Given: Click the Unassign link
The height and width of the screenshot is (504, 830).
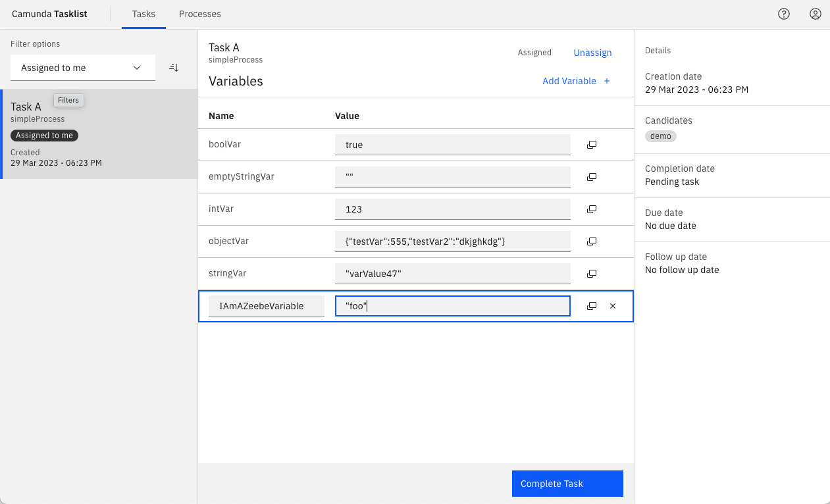Looking at the screenshot, I should tap(592, 52).
